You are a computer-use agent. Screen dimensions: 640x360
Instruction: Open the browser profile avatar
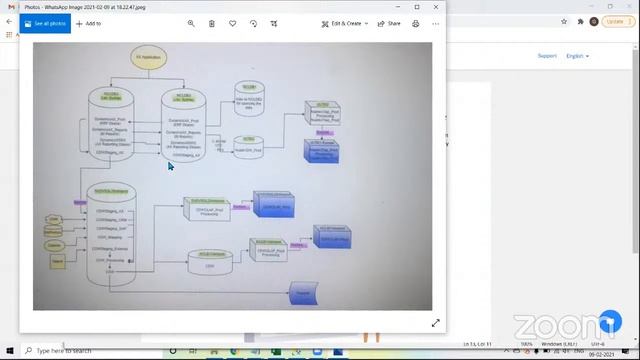pyautogui.click(x=594, y=22)
